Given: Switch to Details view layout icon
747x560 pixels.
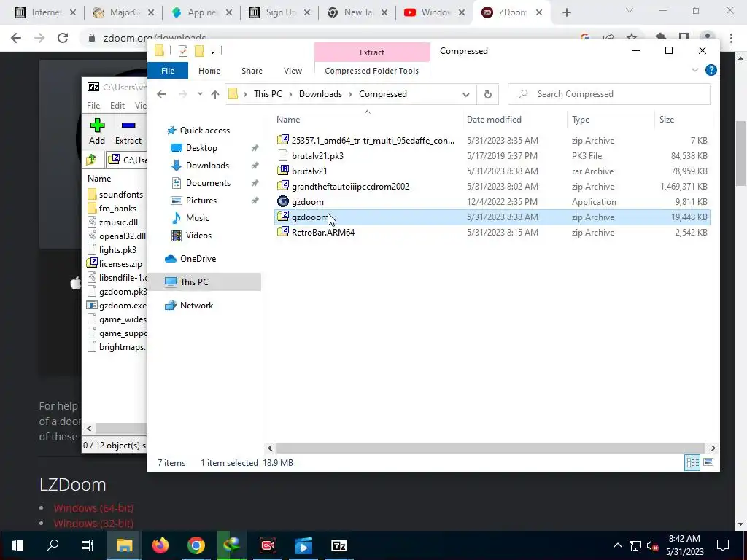Looking at the screenshot, I should [692, 462].
